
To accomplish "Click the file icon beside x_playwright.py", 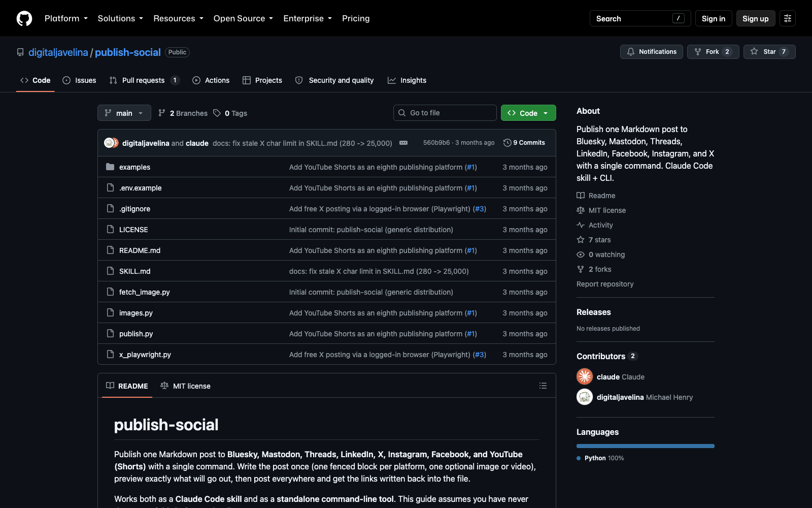I will tap(110, 354).
